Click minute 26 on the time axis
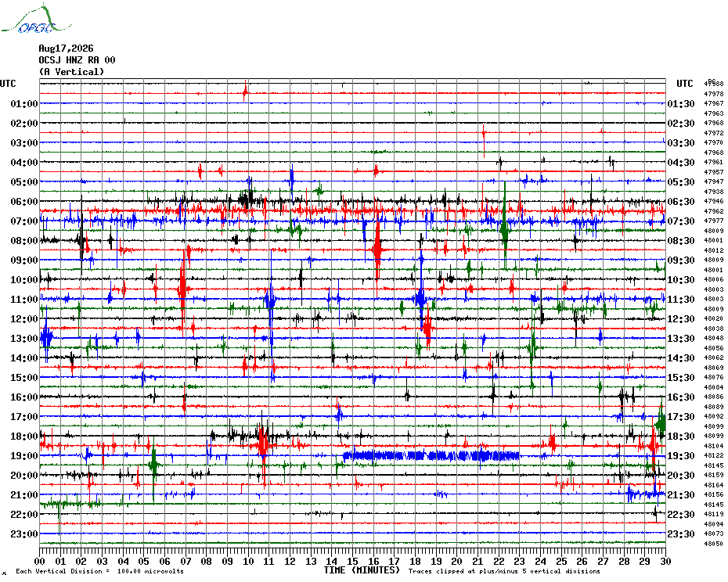 click(x=582, y=562)
